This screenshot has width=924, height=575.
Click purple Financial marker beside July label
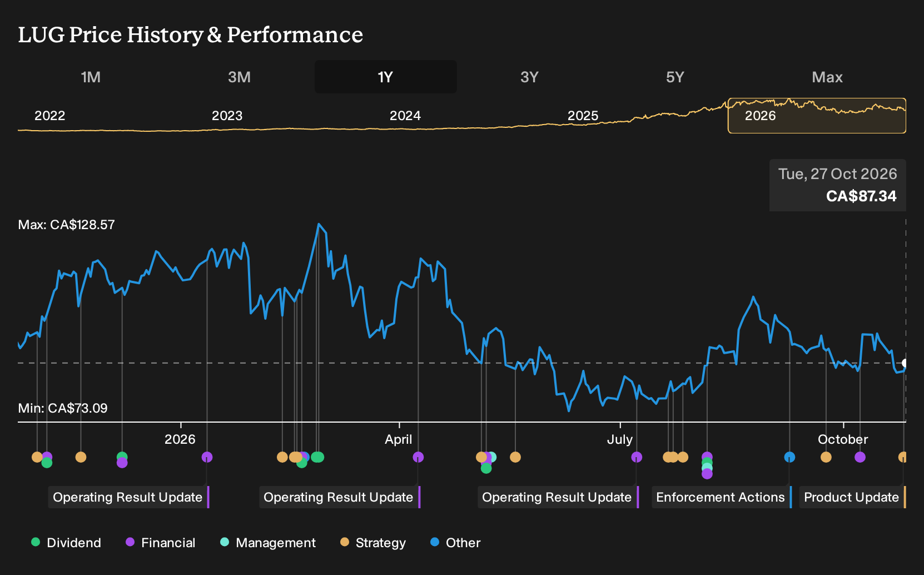[637, 457]
